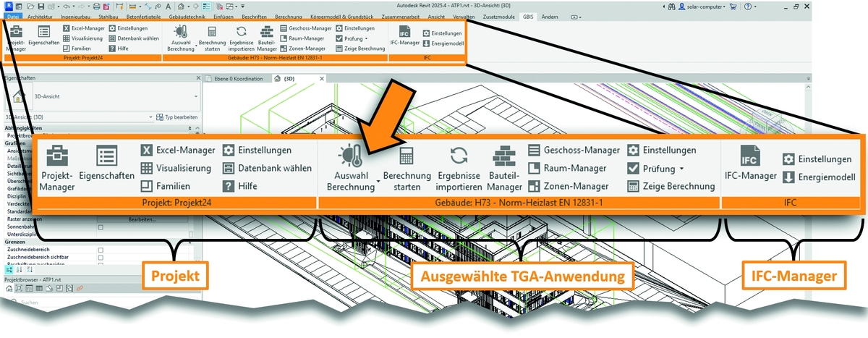Click Energiemodell icon in the enlarged IFC group

pos(788,177)
